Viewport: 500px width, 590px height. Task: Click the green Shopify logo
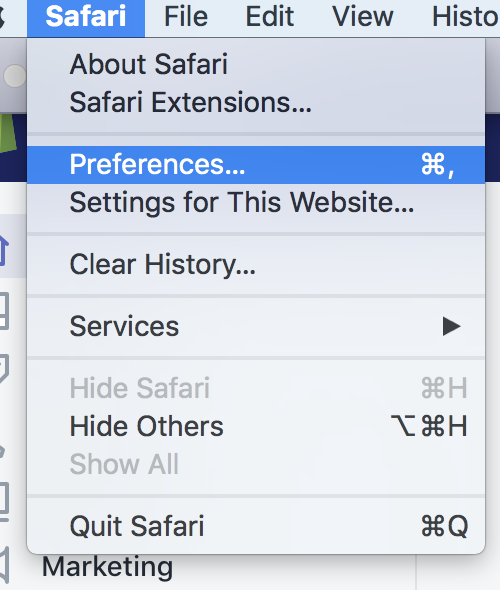point(8,134)
